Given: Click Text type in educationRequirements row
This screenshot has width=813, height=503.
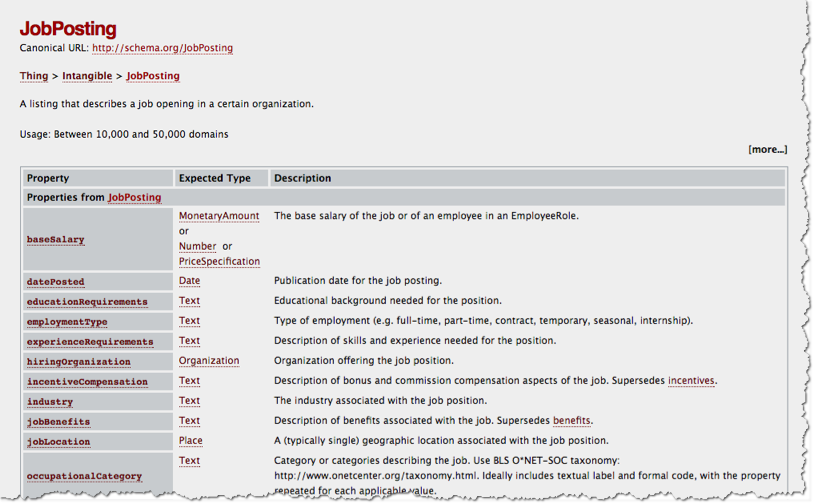Looking at the screenshot, I should 189,301.
